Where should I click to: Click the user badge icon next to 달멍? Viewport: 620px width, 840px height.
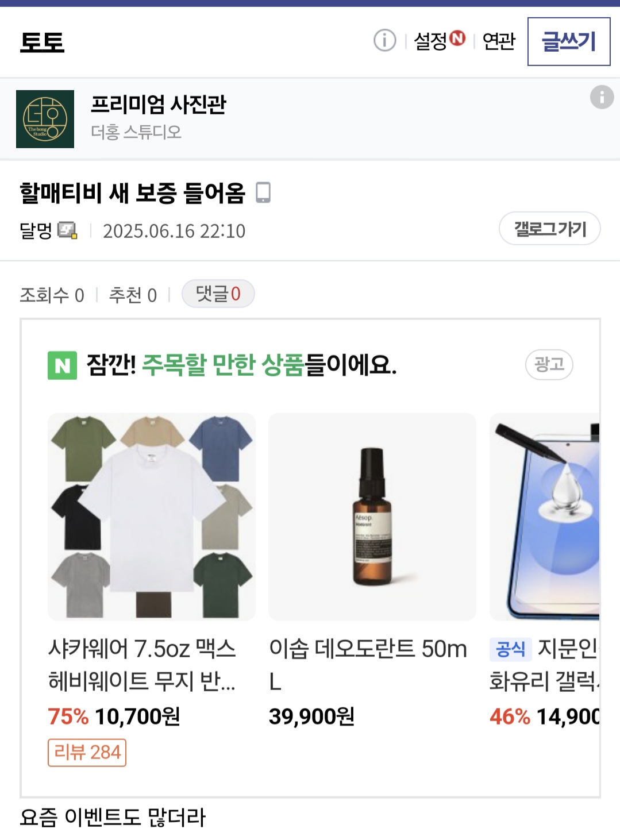click(67, 230)
